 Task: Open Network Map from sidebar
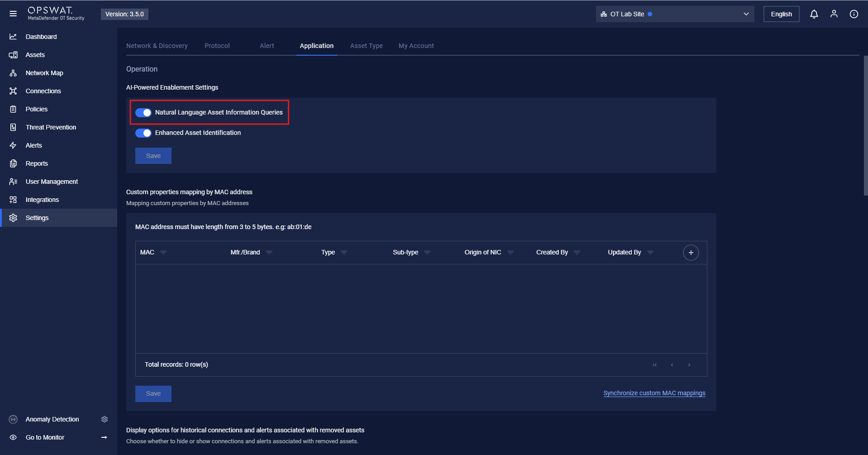click(44, 73)
